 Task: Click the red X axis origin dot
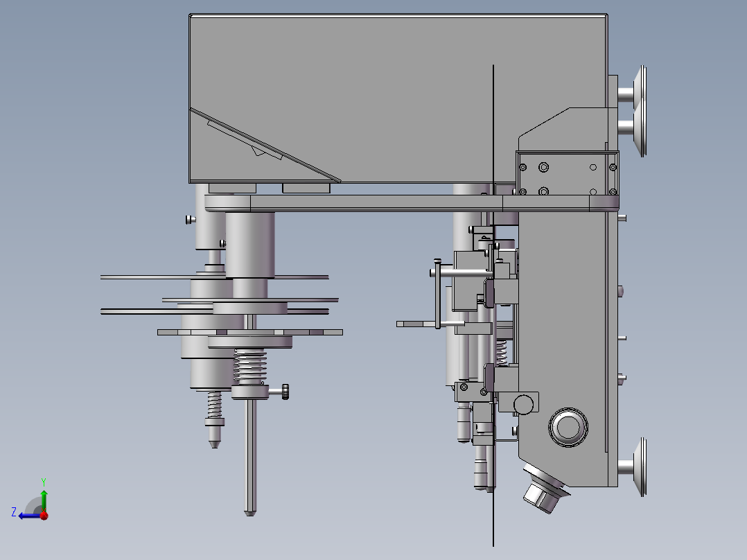click(44, 516)
